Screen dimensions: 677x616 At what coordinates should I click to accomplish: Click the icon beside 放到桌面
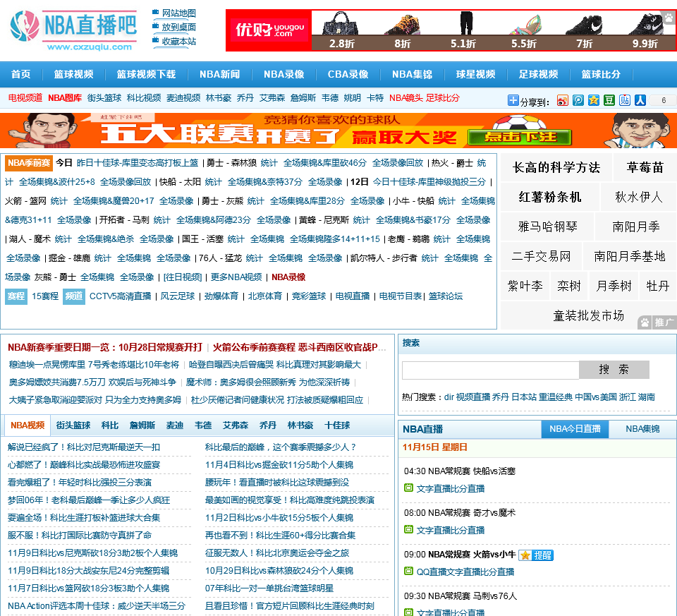point(155,26)
